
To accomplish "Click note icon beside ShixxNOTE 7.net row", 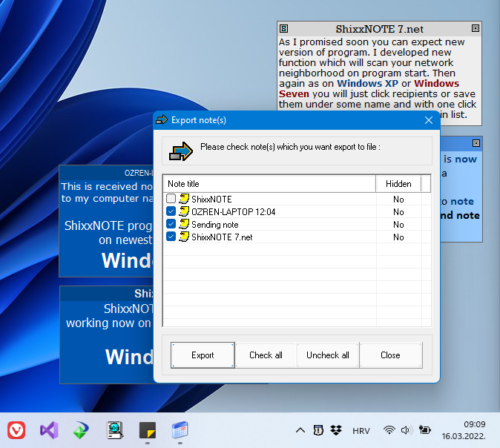I will pos(184,237).
